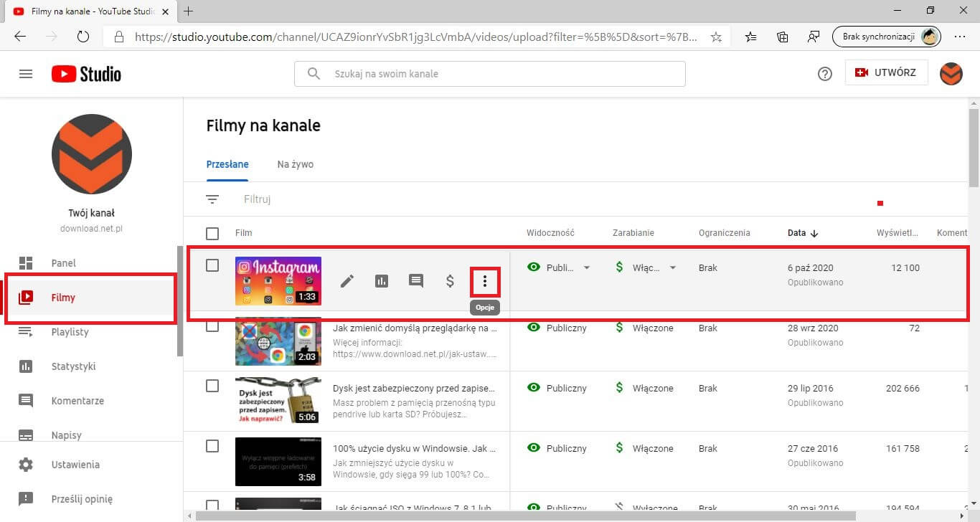980x522 pixels.
Task: Open comments icon for Instagram video
Action: pyautogui.click(x=416, y=281)
